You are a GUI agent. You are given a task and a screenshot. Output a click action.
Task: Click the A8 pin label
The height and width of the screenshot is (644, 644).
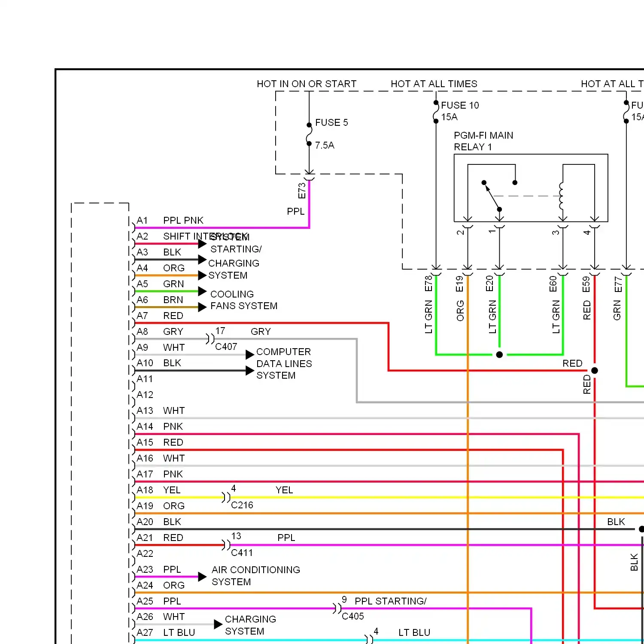[x=142, y=331]
